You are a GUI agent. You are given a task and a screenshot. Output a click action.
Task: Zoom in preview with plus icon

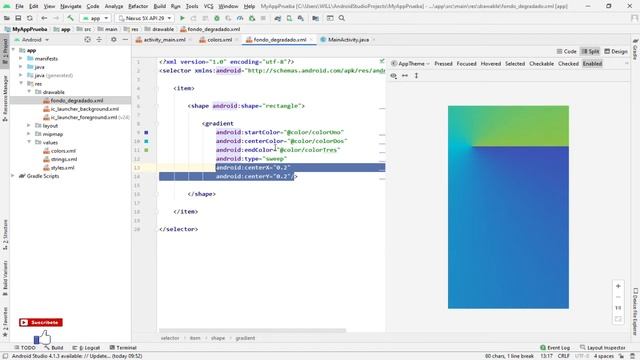pos(618,286)
